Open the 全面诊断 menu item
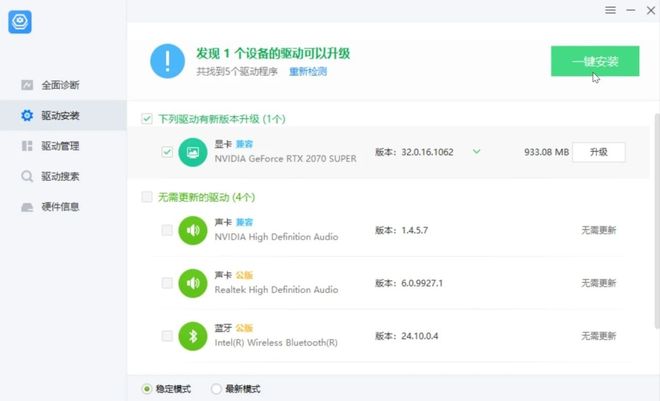Viewport: 660px width, 401px height. 63,85
